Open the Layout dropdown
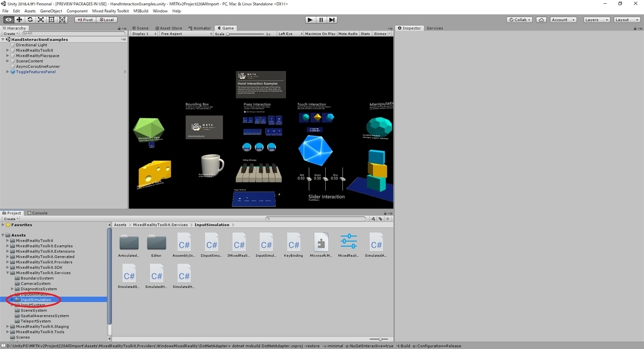Viewport: 644px width, 349px height. coord(626,19)
